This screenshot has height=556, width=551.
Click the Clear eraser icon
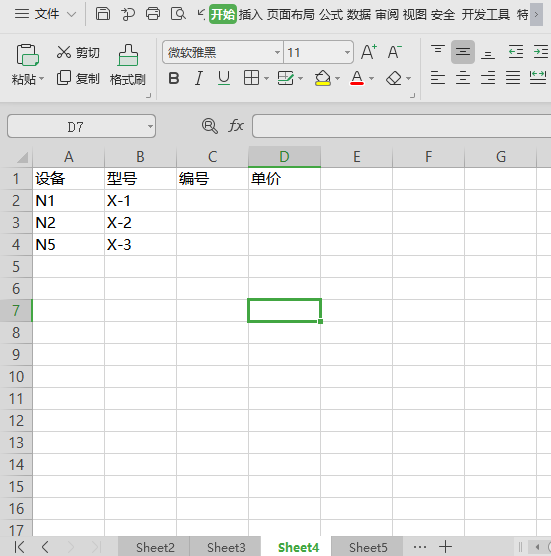click(394, 78)
